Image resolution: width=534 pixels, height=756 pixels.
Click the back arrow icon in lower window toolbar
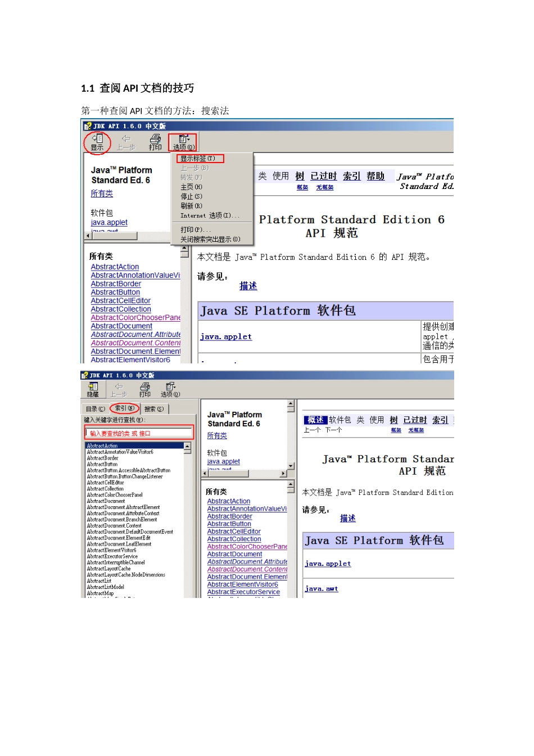119,389
